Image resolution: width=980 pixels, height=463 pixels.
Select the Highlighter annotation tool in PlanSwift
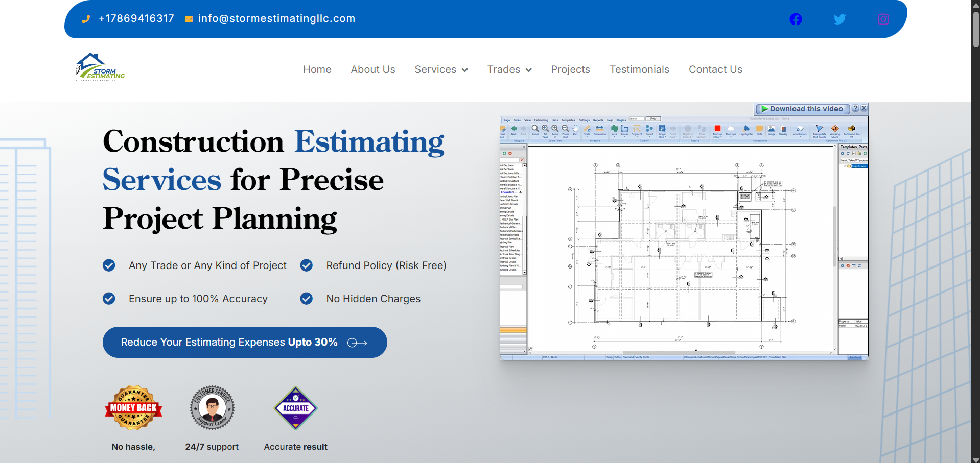click(x=746, y=130)
